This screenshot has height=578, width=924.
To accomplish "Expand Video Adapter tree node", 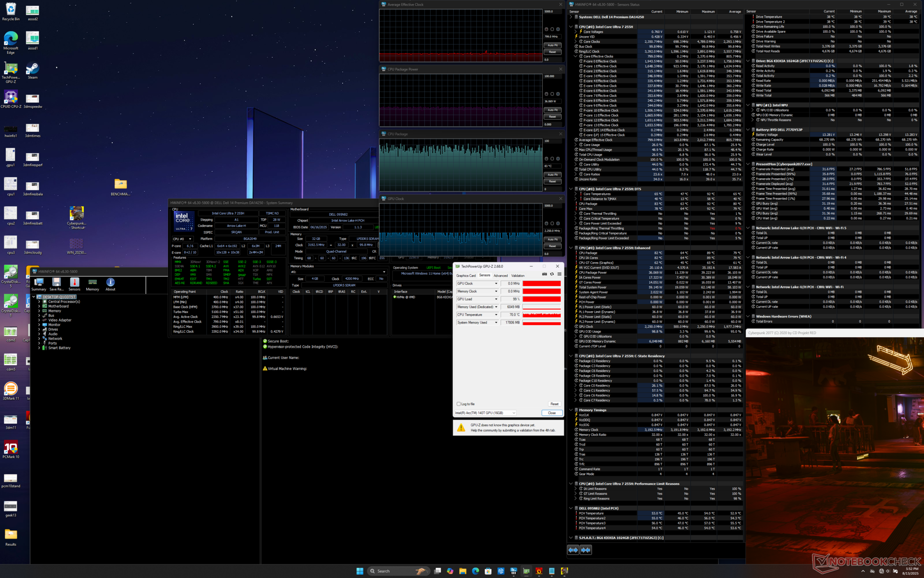I will point(39,320).
